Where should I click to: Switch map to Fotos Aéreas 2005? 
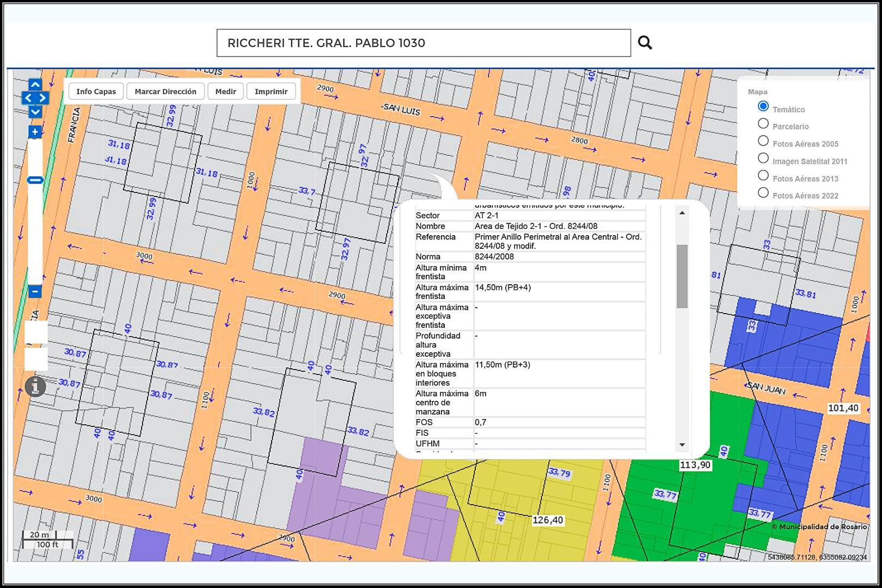click(763, 141)
